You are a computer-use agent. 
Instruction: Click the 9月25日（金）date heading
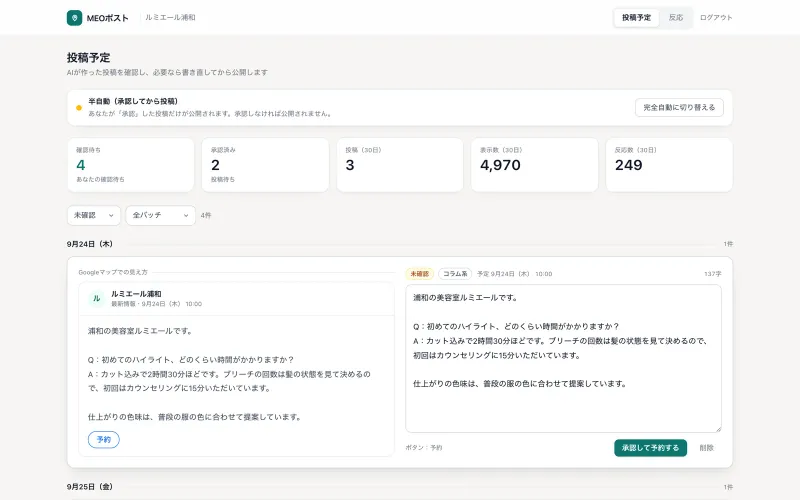(x=90, y=487)
